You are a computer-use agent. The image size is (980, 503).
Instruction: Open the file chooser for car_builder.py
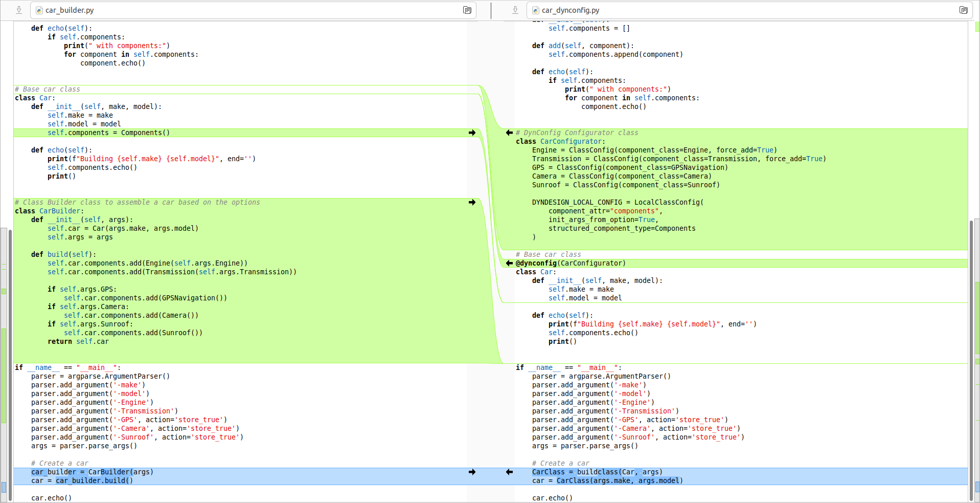click(x=253, y=10)
